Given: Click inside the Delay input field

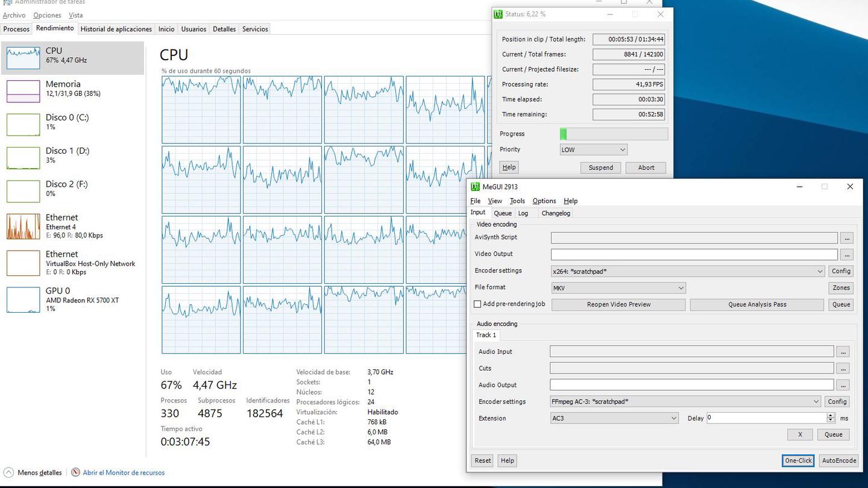Looking at the screenshot, I should 766,418.
